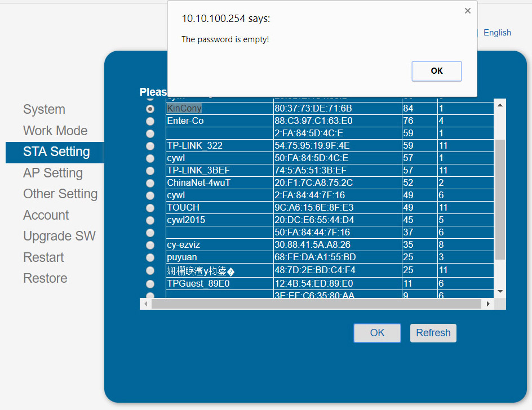Screen dimensions: 532x410
Task: Choose the TP-LINK_322 radio button
Action: (150, 146)
